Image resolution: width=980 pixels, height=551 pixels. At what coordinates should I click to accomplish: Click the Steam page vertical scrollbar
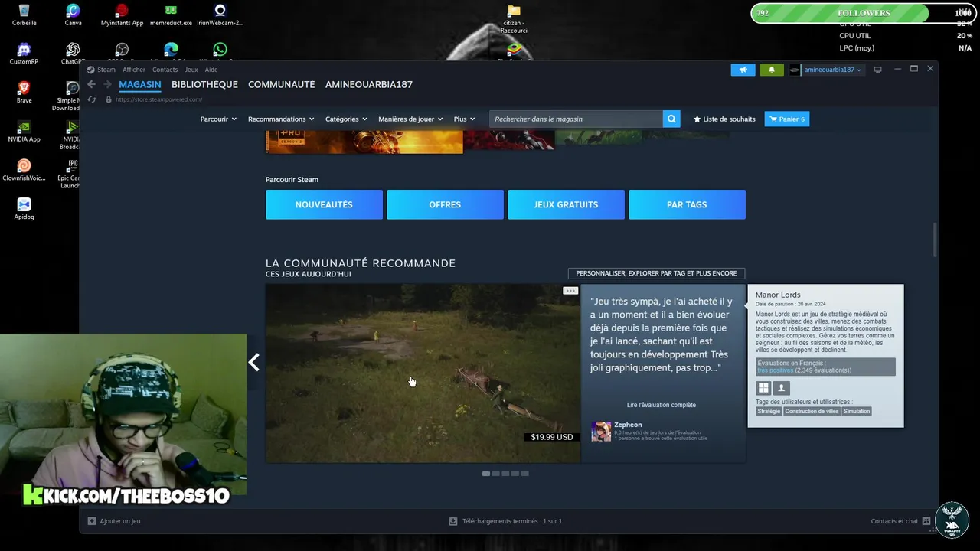(x=935, y=240)
